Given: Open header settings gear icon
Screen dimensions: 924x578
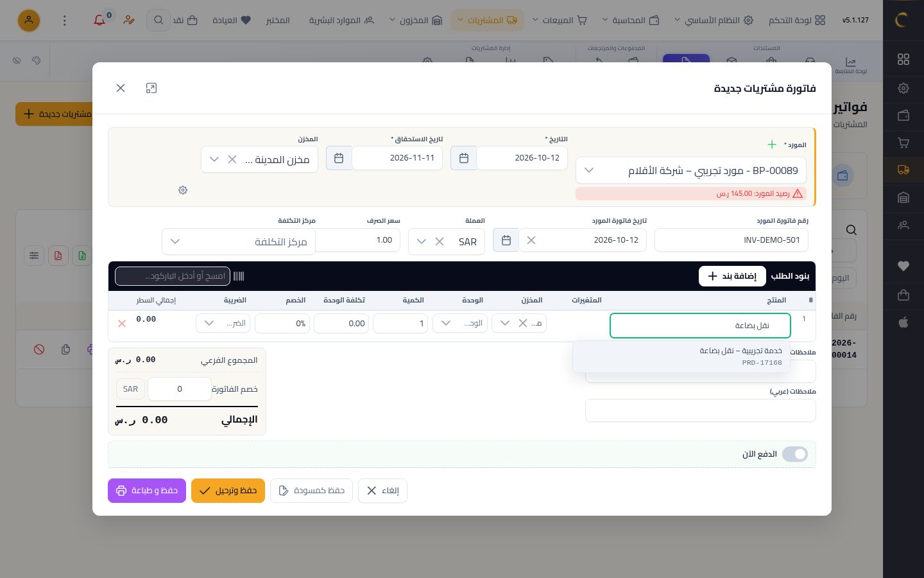Looking at the screenshot, I should (x=183, y=190).
